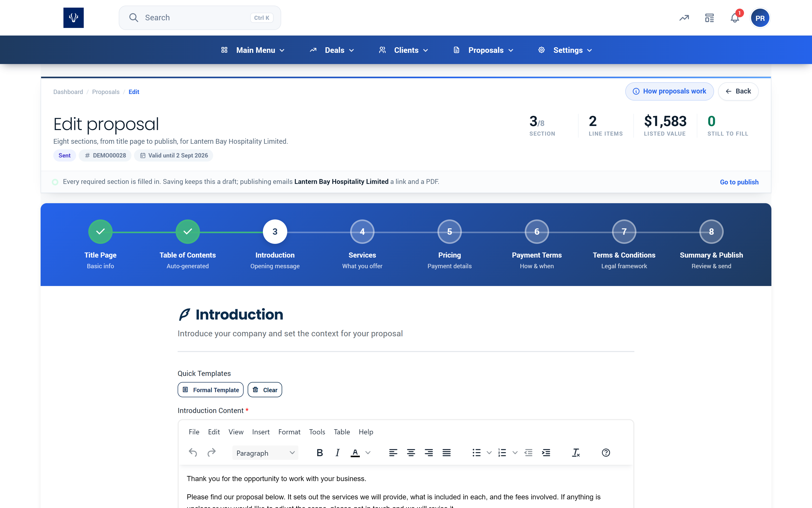Open the analytics trend icon in header

coord(684,18)
